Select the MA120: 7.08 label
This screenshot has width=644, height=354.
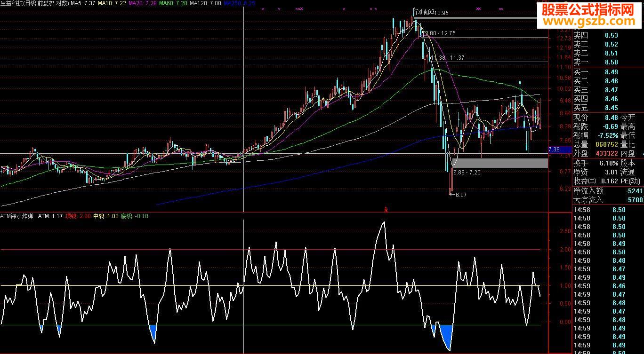(x=206, y=3)
